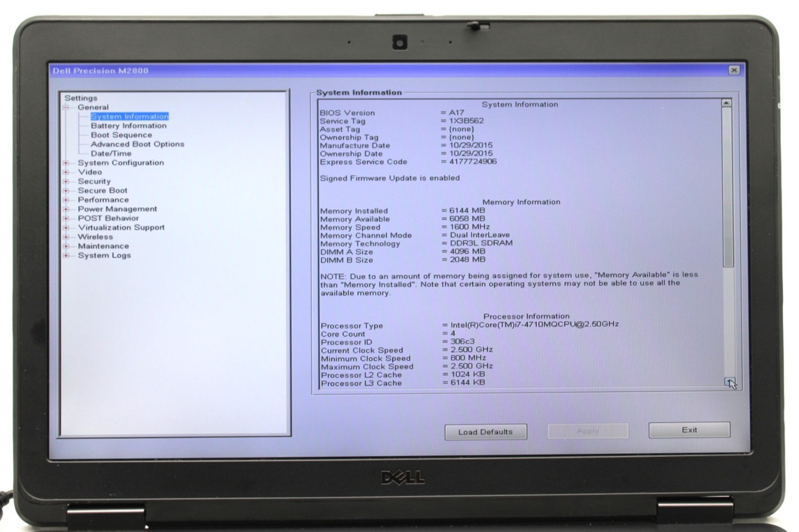The width and height of the screenshot is (799, 532).
Task: Click Express Service Code value 4177724906
Action: click(x=473, y=161)
